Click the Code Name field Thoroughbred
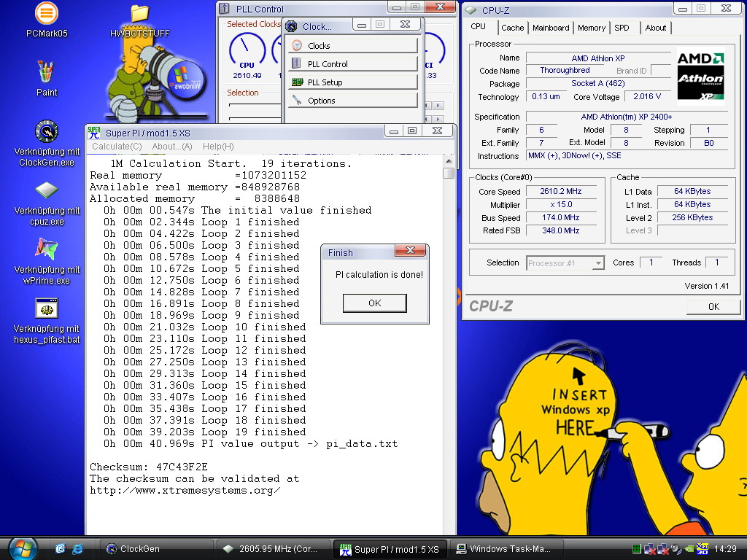The height and width of the screenshot is (560, 747). pos(565,71)
